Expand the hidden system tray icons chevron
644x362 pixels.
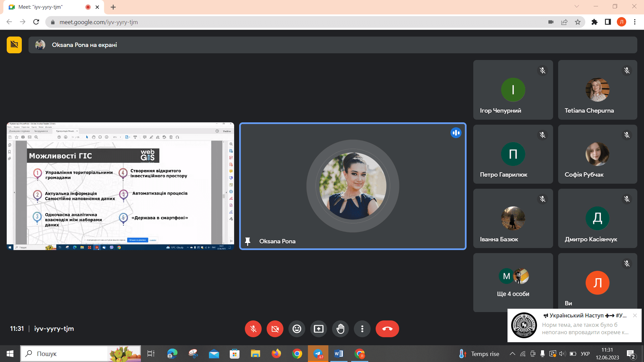pos(512,354)
